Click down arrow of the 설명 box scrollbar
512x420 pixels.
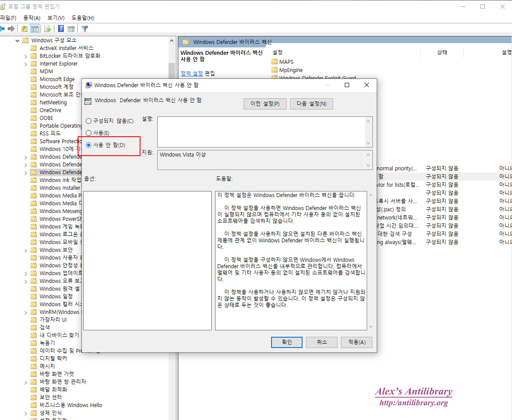(368, 143)
